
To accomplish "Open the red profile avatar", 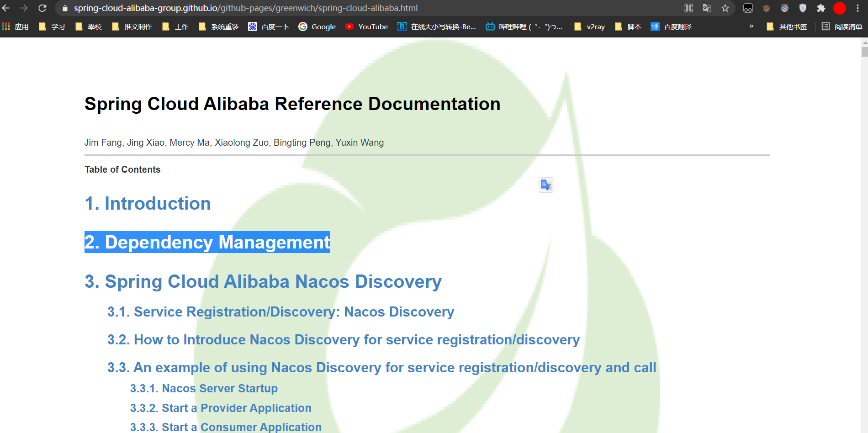I will pyautogui.click(x=840, y=8).
